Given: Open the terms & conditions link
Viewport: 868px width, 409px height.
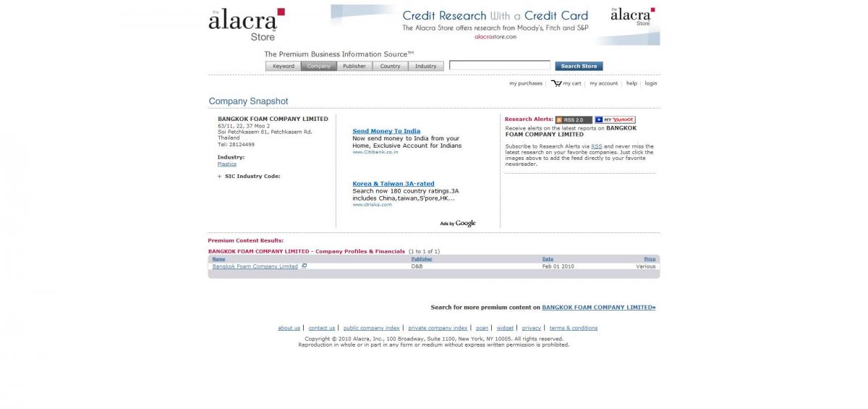Looking at the screenshot, I should point(574,328).
